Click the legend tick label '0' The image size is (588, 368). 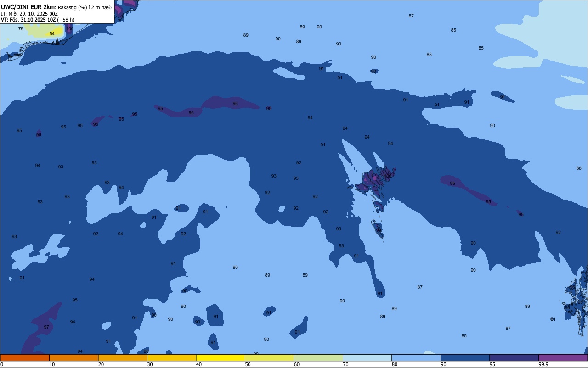tap(2, 364)
